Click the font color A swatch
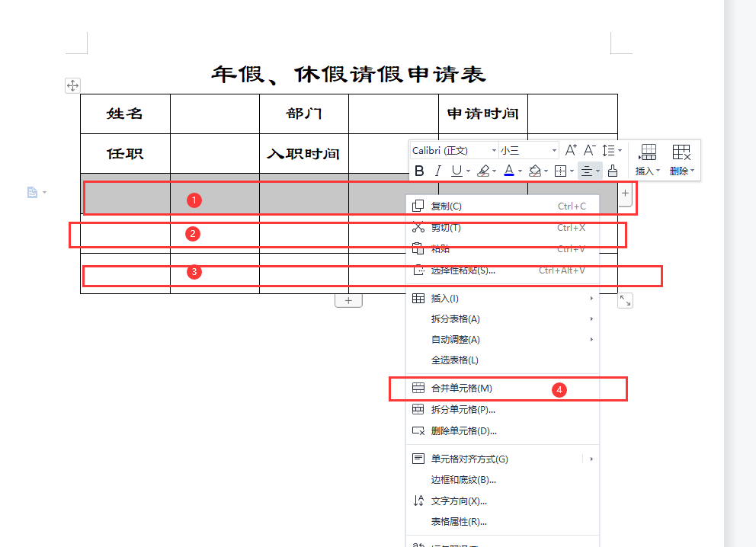 (x=509, y=171)
